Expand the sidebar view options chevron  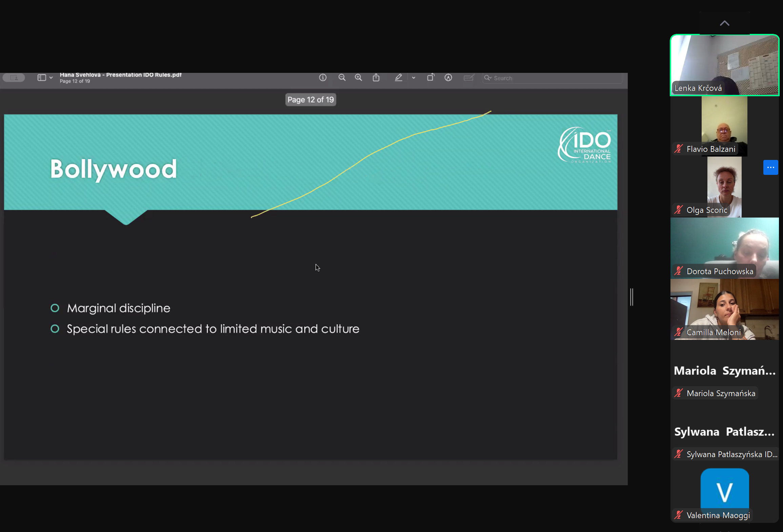click(51, 78)
